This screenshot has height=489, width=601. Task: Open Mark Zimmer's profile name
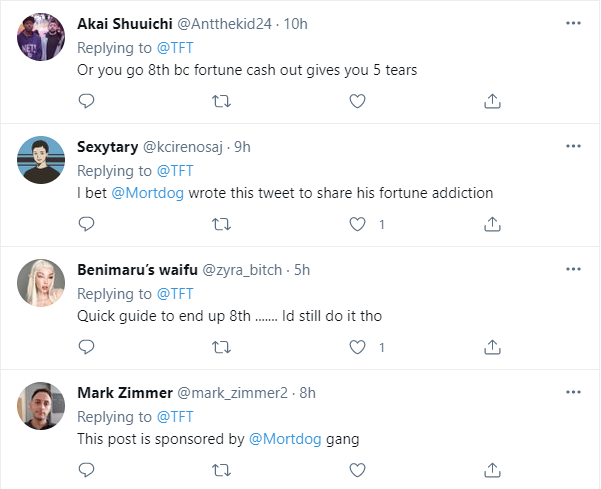coord(124,392)
